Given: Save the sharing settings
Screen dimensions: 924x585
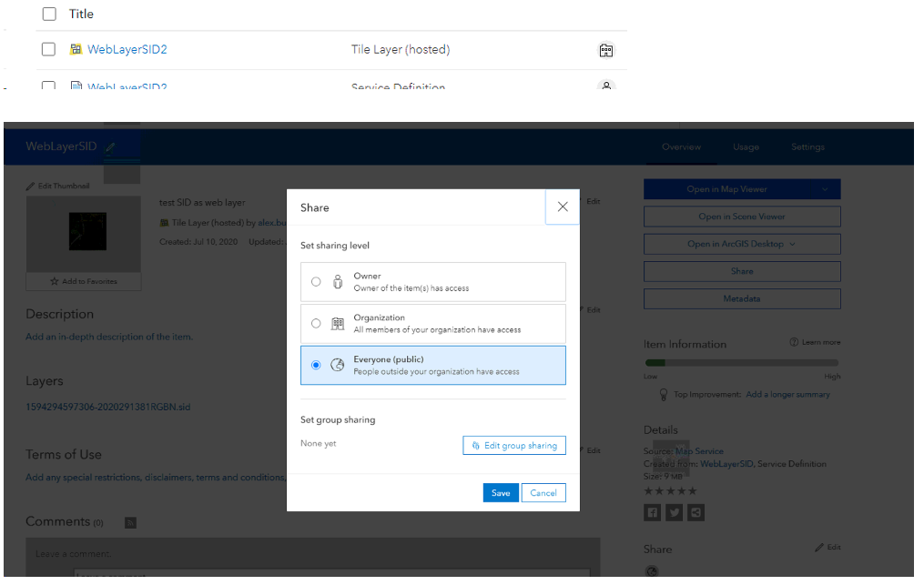Looking at the screenshot, I should tap(501, 493).
